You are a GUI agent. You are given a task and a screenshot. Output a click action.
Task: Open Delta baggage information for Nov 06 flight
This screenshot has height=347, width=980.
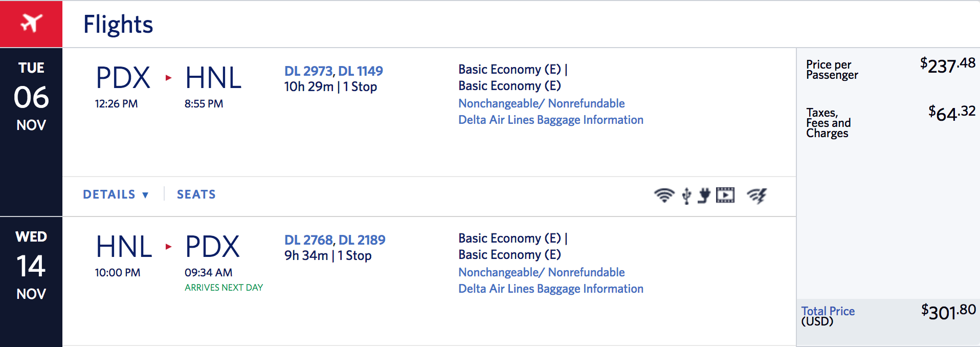[550, 120]
